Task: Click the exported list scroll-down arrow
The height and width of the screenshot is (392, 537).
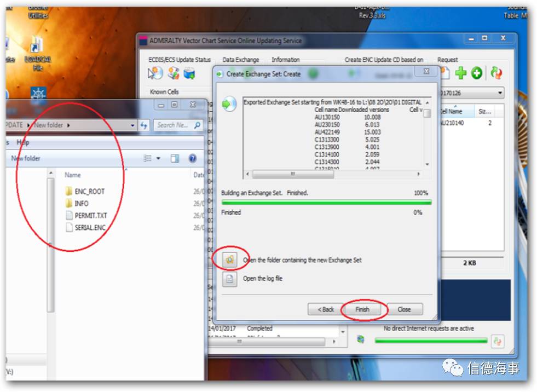Action: [427, 165]
